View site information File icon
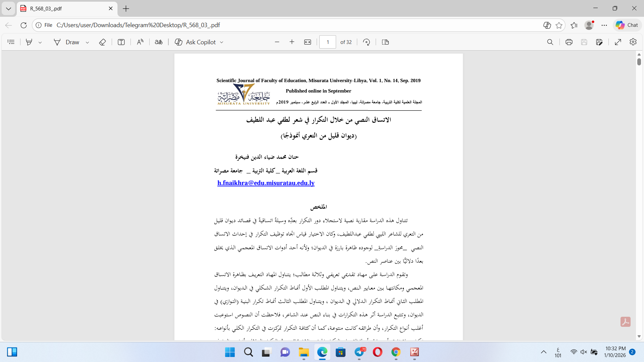The width and height of the screenshot is (644, 362). pos(44,25)
